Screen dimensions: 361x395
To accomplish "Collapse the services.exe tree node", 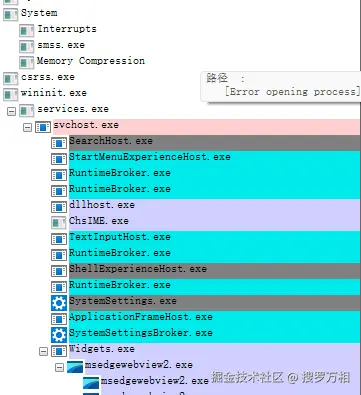I will [11, 111].
